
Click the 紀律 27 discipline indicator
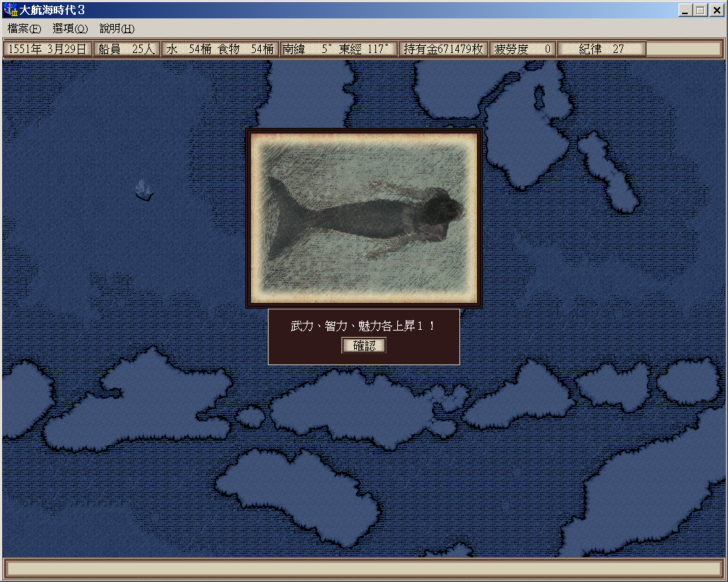point(601,49)
